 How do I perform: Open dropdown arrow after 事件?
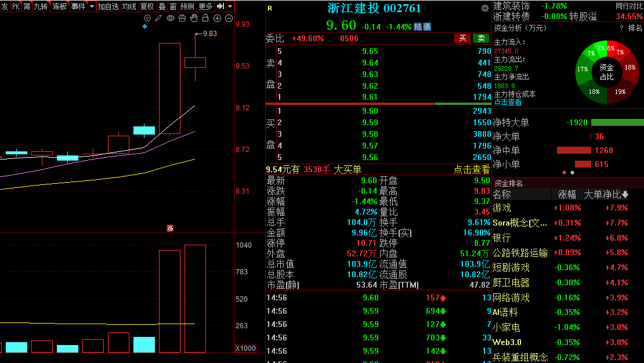tap(92, 6)
